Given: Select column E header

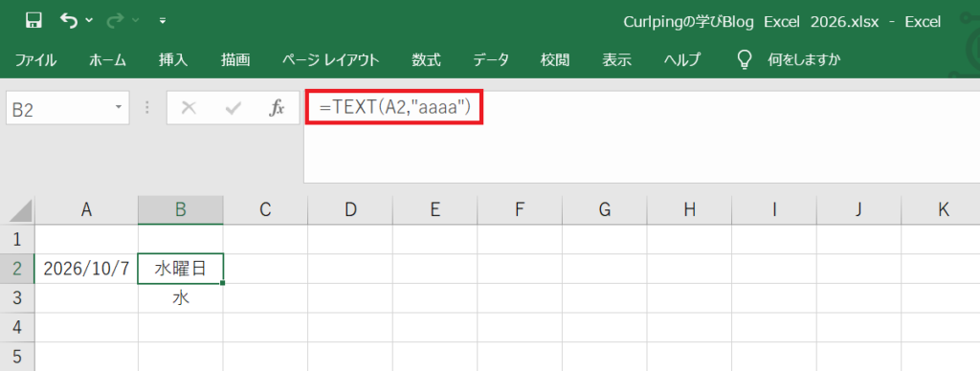Looking at the screenshot, I should point(435,209).
